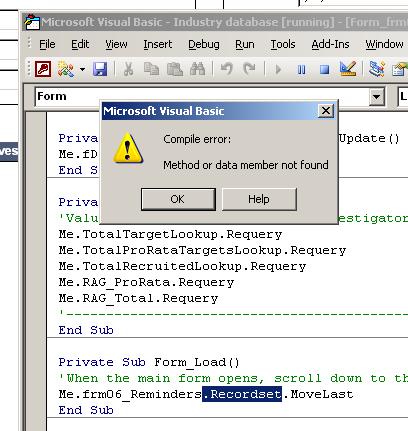Expand the Form object dropdown arrow
Screen dimensions: 408x431
pos(376,97)
